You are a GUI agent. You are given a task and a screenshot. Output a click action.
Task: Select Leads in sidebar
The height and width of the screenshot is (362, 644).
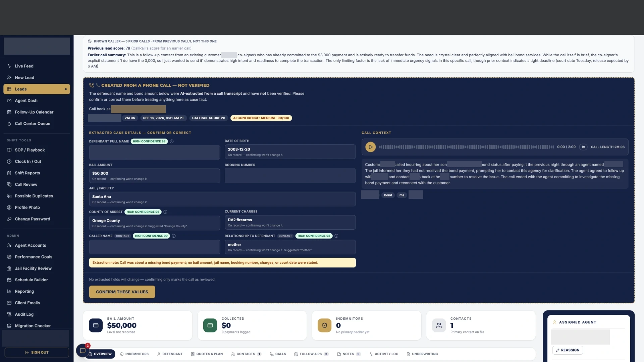coord(37,89)
